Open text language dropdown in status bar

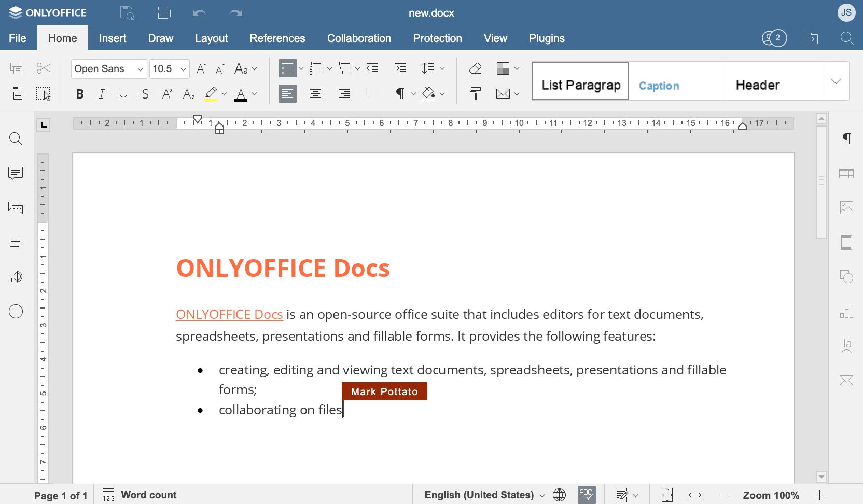pyautogui.click(x=484, y=495)
